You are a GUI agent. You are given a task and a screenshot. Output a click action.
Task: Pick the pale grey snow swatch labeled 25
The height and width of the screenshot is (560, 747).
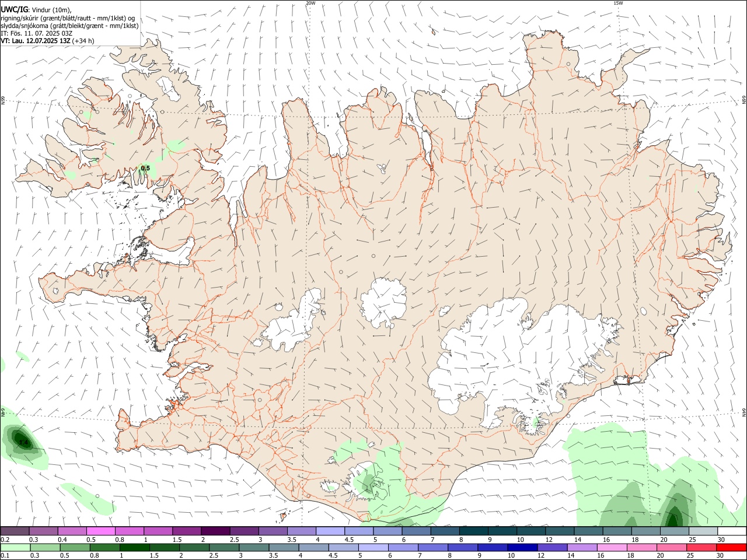(703, 531)
